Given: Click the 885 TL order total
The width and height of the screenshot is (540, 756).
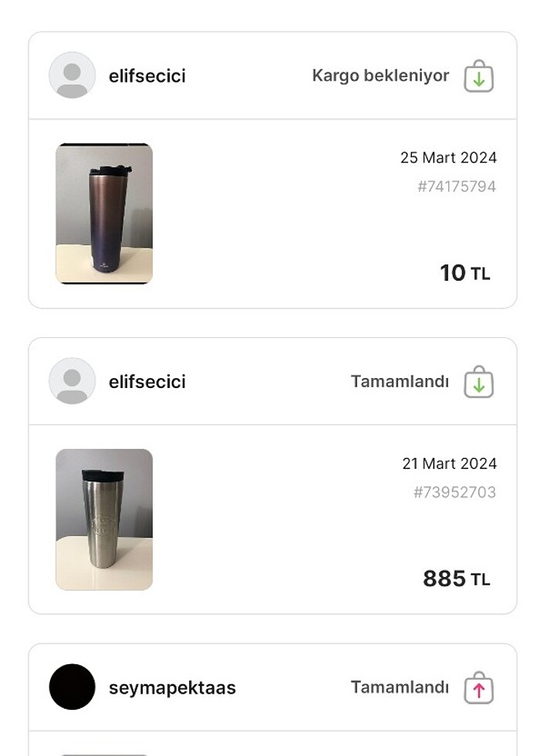Looking at the screenshot, I should (x=456, y=579).
